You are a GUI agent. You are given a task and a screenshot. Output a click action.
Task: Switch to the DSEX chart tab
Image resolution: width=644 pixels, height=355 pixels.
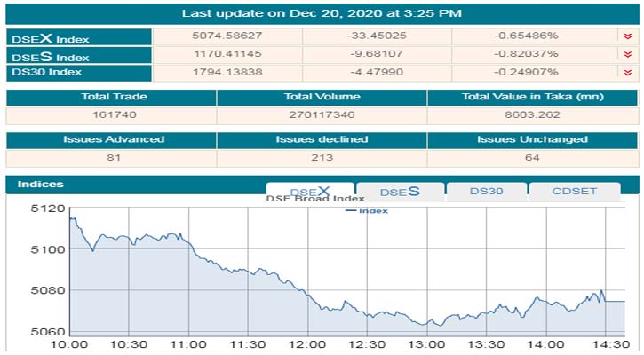pyautogui.click(x=310, y=191)
